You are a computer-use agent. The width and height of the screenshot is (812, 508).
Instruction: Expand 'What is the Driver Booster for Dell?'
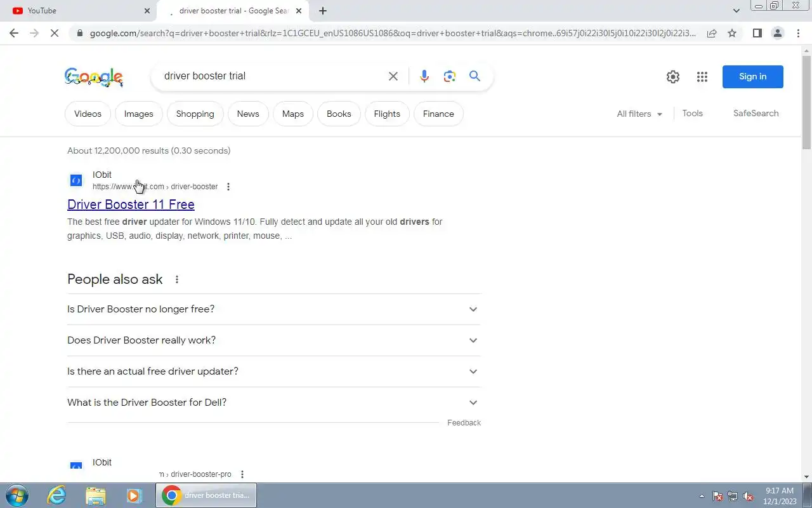coord(274,403)
